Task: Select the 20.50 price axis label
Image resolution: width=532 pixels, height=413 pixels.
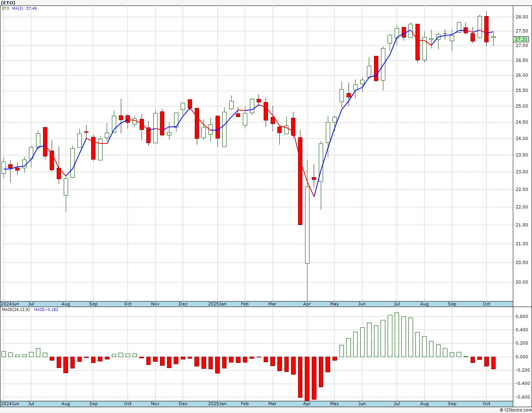Action: (x=521, y=262)
